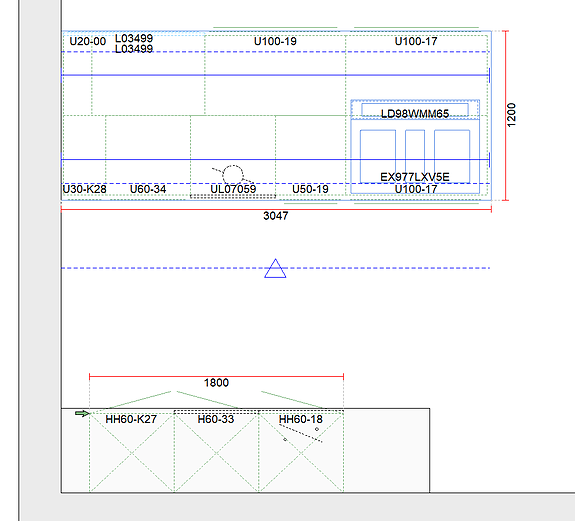The height and width of the screenshot is (521, 575).
Task: Select the U30-K28 base unit
Action: [x=85, y=157]
